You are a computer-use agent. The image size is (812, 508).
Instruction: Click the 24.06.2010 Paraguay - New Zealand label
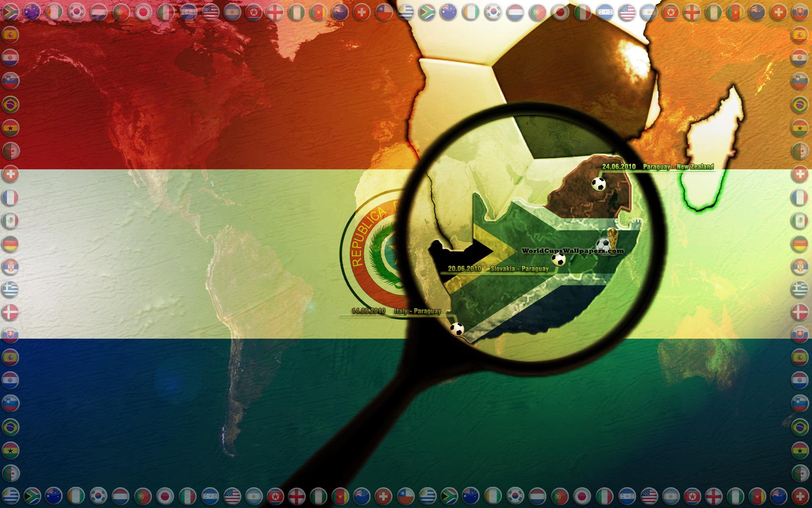tap(658, 167)
